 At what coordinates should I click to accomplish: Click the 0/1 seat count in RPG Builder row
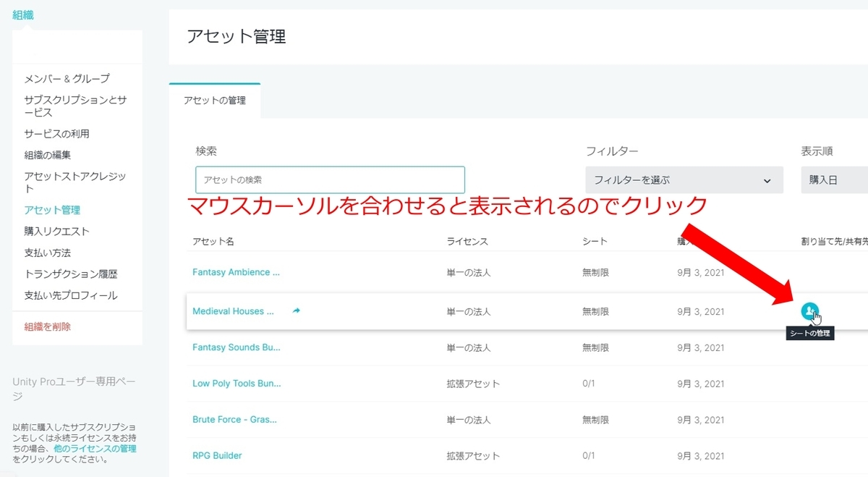pyautogui.click(x=589, y=456)
